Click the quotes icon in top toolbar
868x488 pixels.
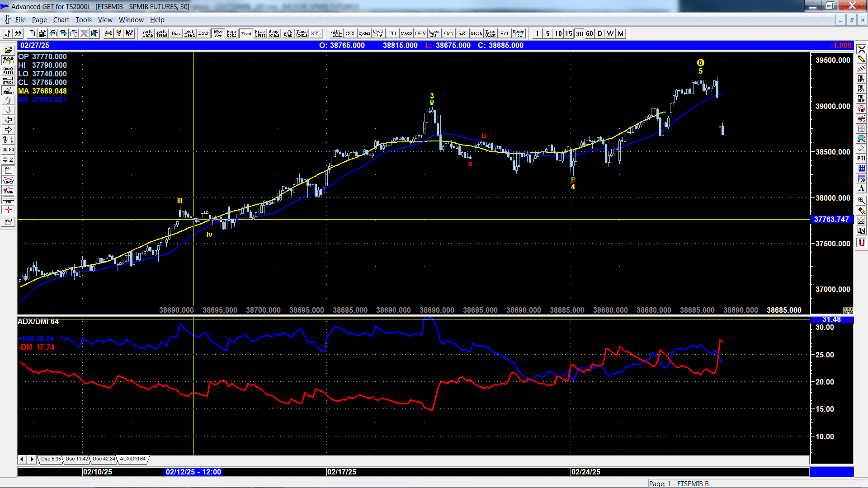(18, 33)
